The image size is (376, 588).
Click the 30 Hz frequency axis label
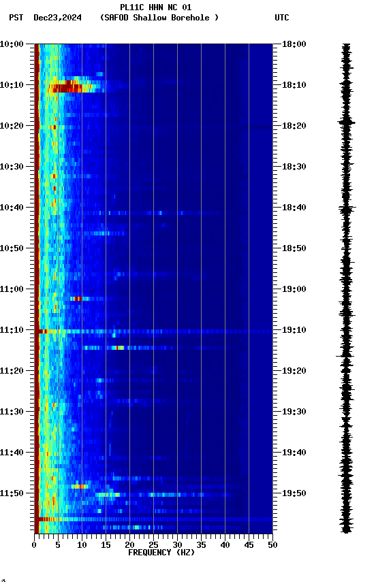pos(177,545)
